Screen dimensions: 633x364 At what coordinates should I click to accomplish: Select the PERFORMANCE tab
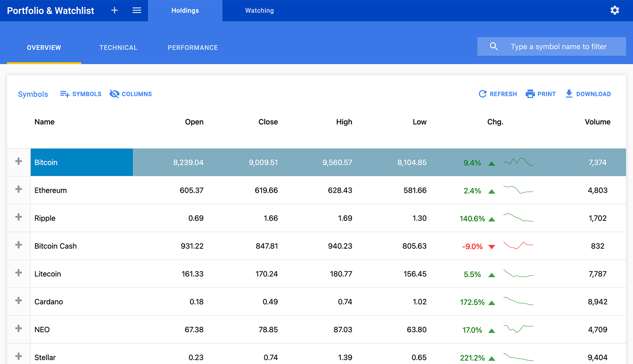(193, 48)
